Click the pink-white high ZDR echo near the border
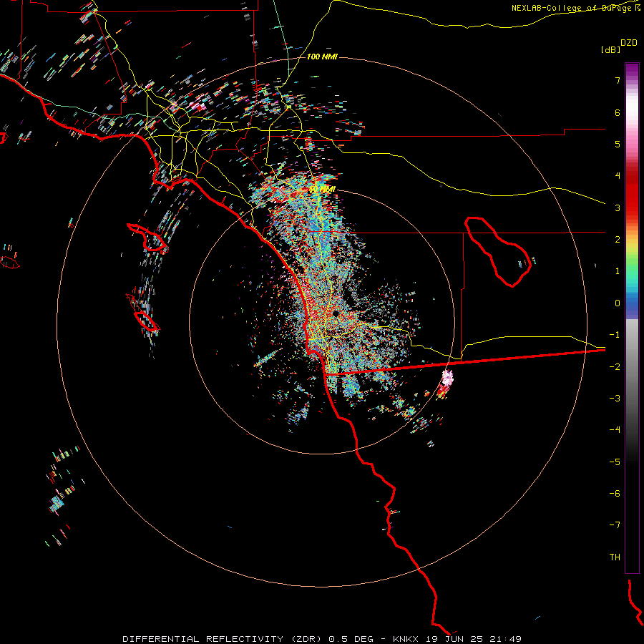 click(447, 377)
